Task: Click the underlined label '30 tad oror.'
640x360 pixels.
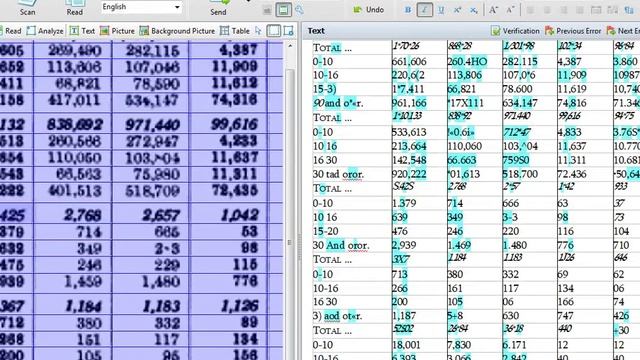Action: [x=338, y=175]
